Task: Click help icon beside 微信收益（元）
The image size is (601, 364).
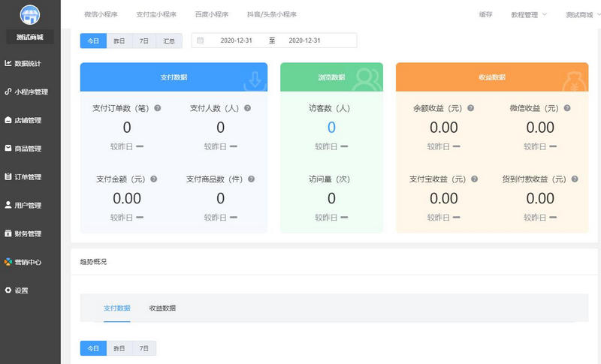Action: (567, 108)
